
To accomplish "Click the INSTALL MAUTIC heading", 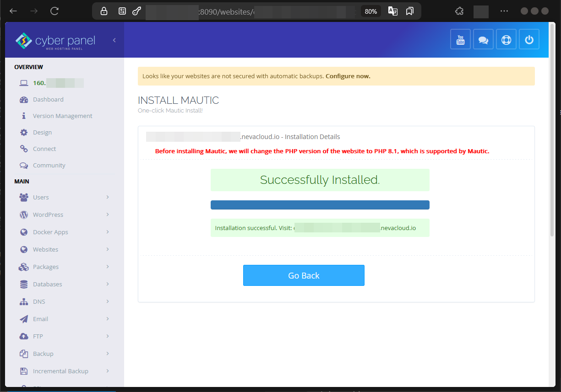I will tap(179, 100).
